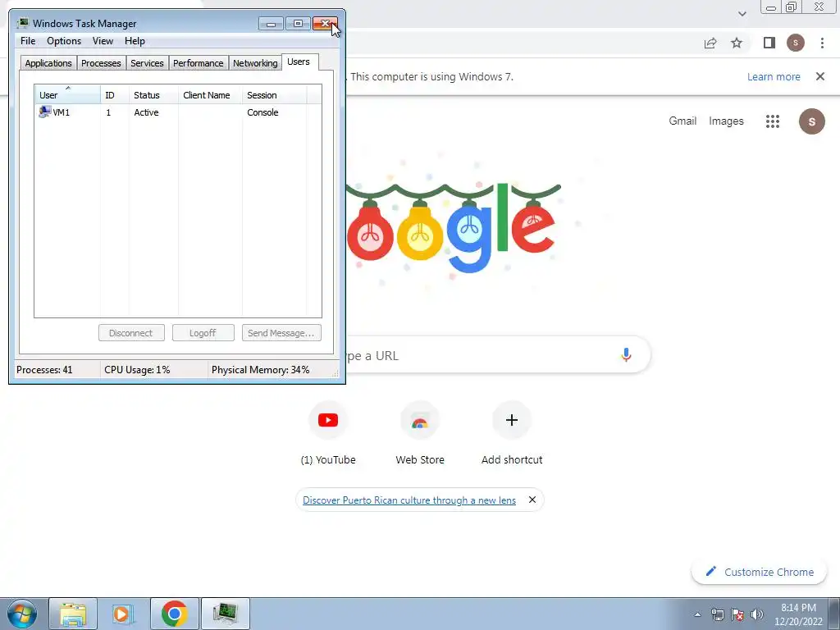Sort by the Client Name column header
This screenshot has height=630, width=840.
[x=210, y=95]
